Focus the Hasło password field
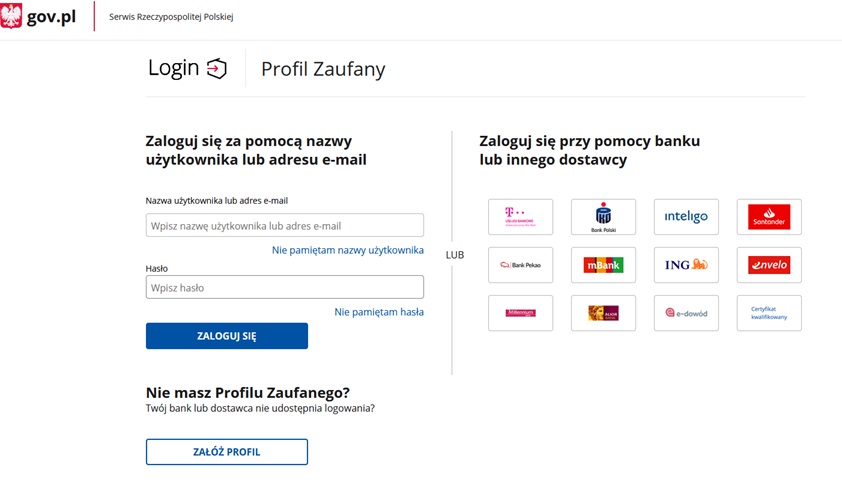Screen dimensions: 842x489 [x=285, y=287]
